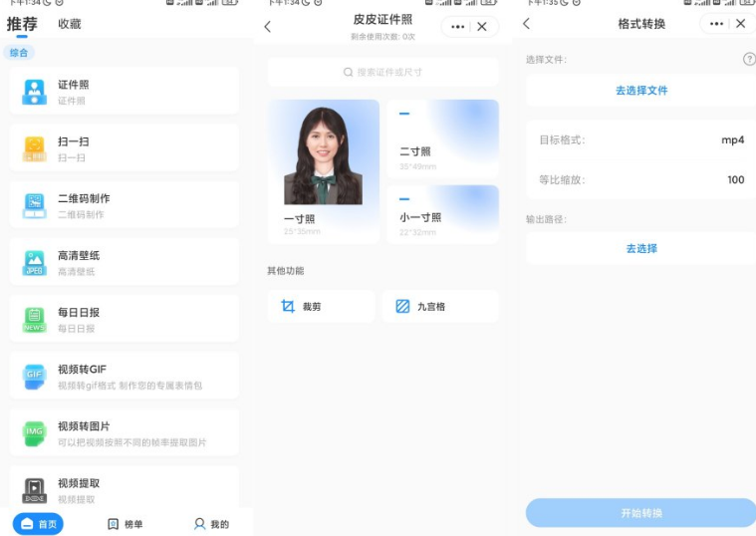Open the 视频转图片 IMG icon
Viewport: 756px width, 536px height.
pos(34,433)
